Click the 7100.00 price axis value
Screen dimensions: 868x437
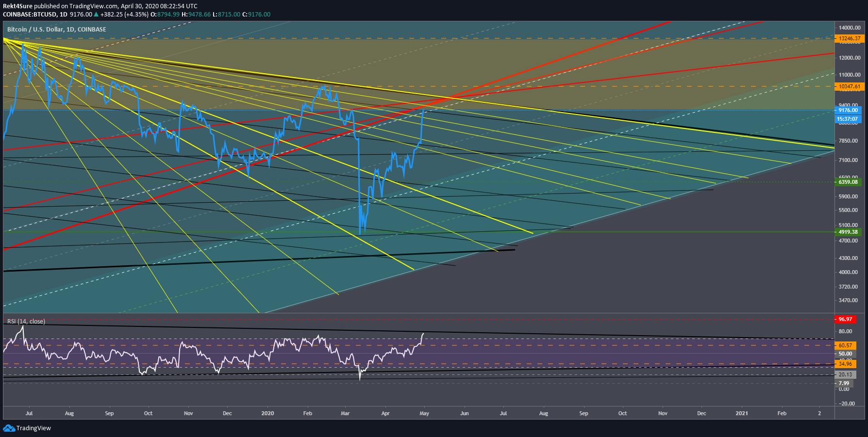point(848,160)
